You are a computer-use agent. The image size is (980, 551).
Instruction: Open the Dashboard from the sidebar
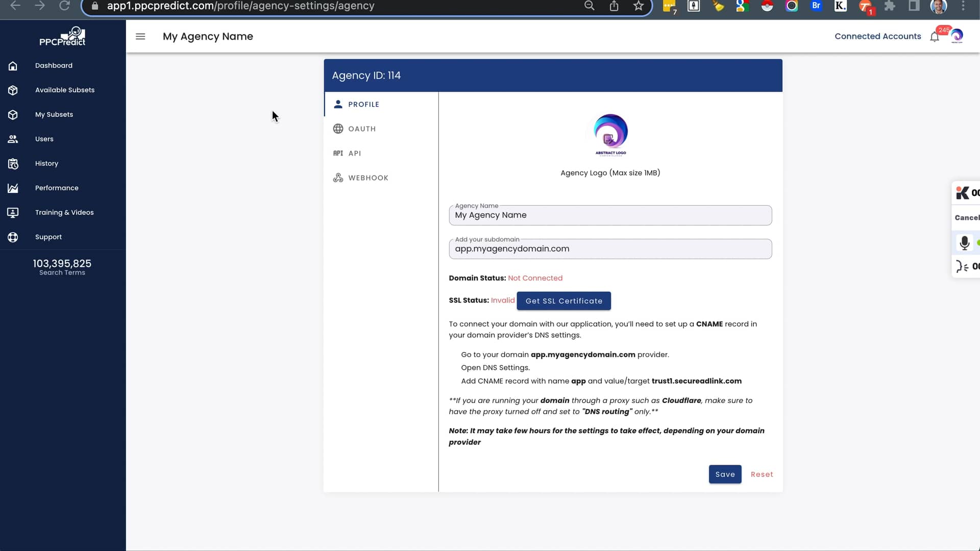[53, 65]
